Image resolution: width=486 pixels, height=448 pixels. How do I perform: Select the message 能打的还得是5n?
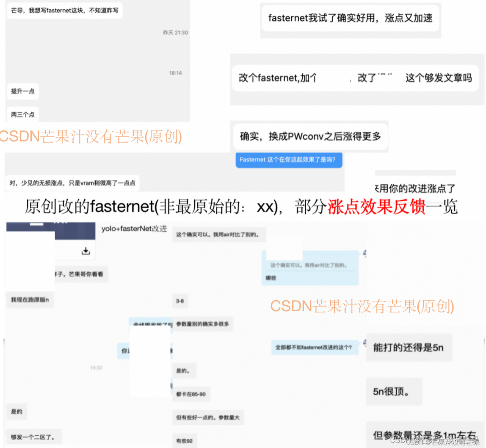point(409,347)
